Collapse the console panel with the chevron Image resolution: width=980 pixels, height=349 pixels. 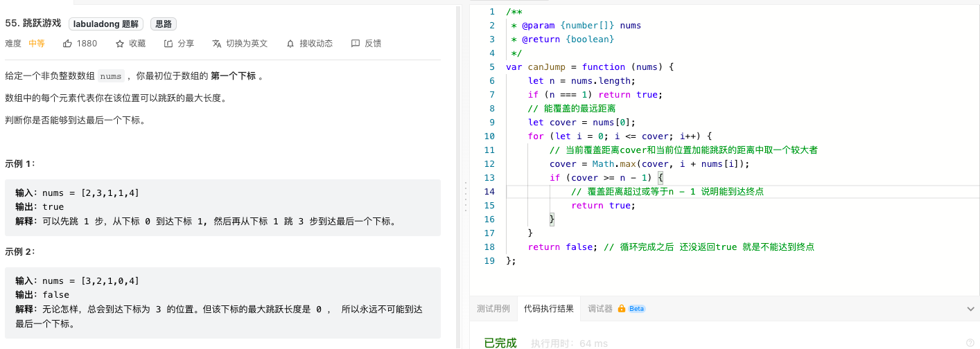coord(970,309)
